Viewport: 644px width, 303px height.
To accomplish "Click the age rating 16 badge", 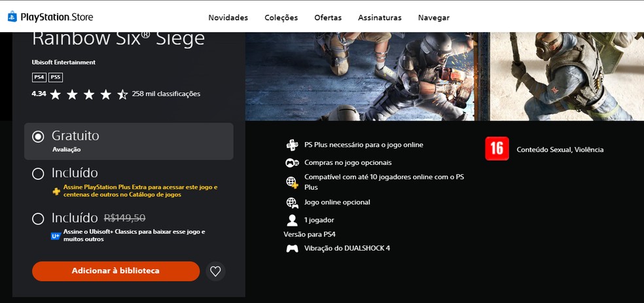I will pos(497,149).
